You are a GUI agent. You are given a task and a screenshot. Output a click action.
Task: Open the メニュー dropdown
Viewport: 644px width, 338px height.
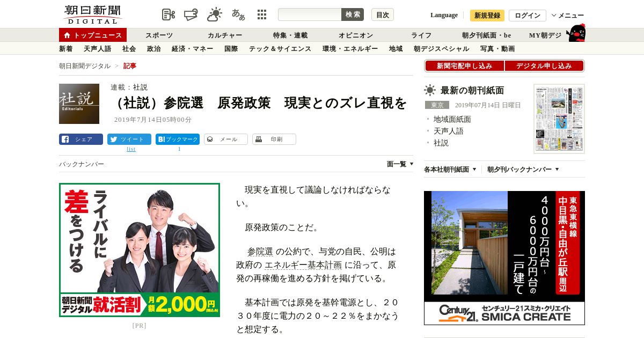click(x=568, y=16)
